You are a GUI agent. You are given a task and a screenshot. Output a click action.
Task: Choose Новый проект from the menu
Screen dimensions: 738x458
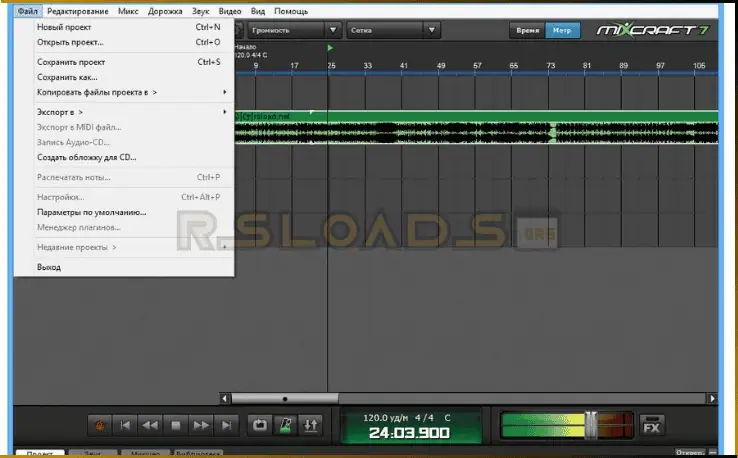(64, 28)
